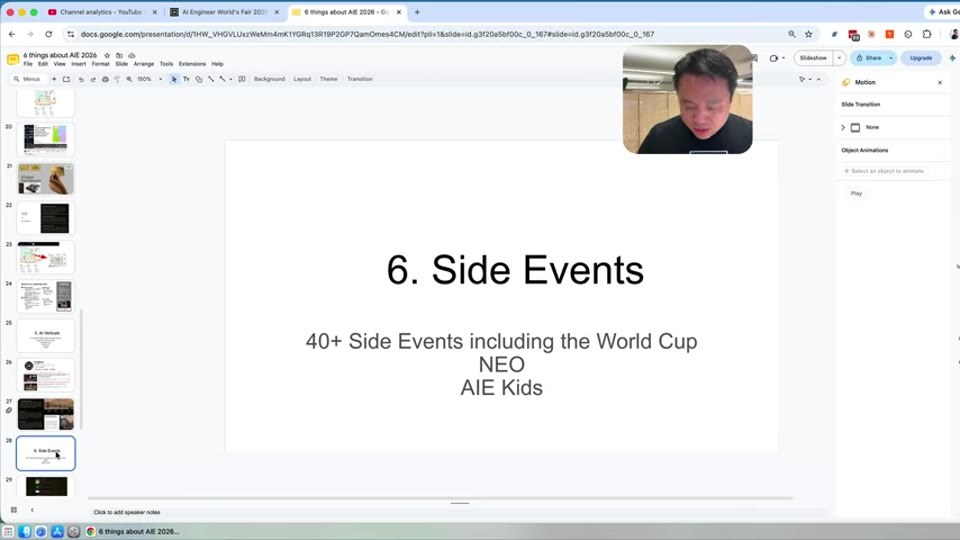Open the Extensions menu

click(x=192, y=64)
